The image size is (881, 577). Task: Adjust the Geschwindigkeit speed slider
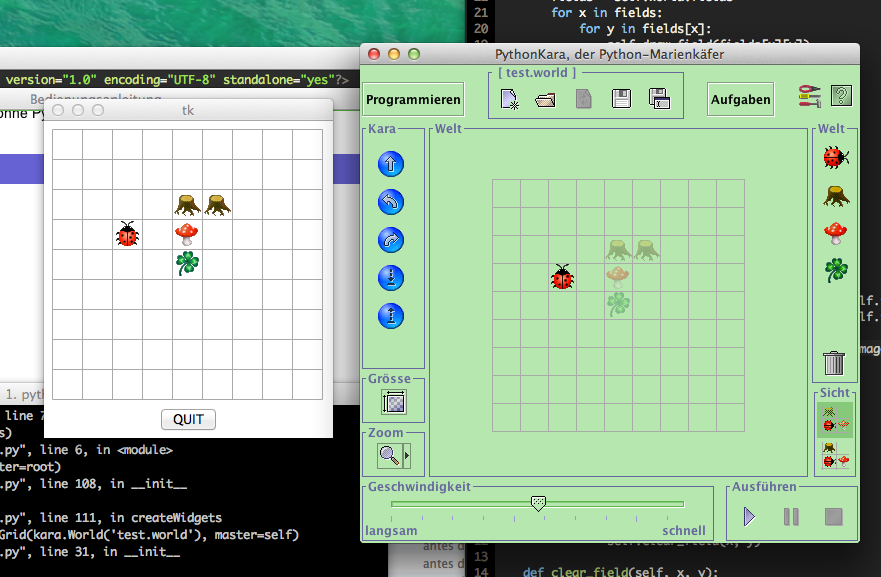tap(538, 504)
